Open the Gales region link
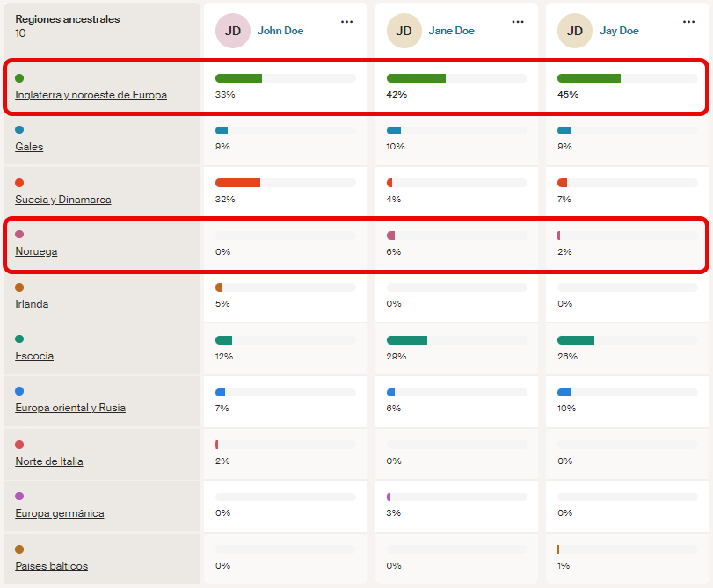 [x=29, y=147]
